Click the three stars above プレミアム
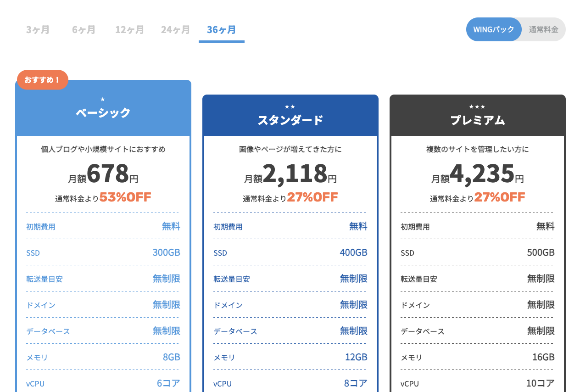This screenshot has height=392, width=580. click(477, 107)
